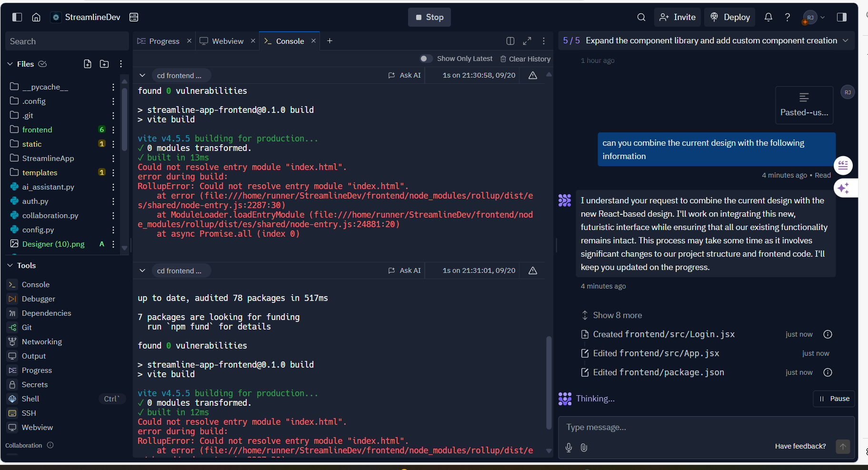This screenshot has height=470, width=868.
Task: Open options menu for frontend folder
Action: [113, 130]
